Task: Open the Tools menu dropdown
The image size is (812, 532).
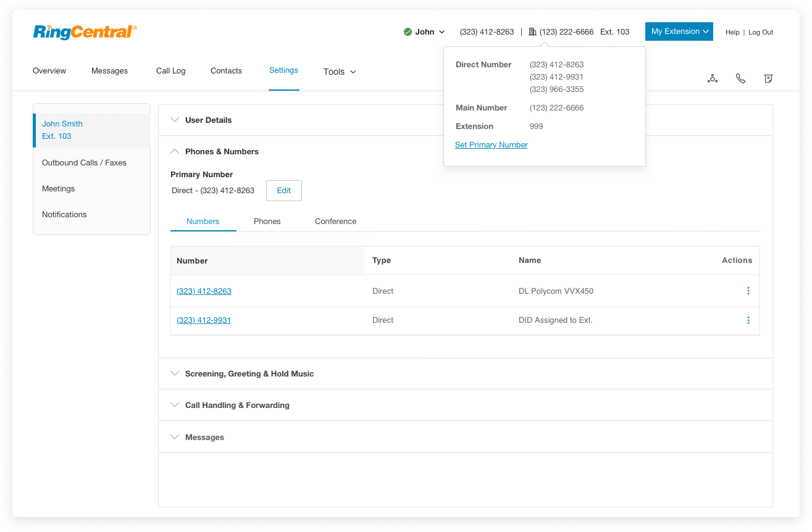Action: pyautogui.click(x=340, y=72)
